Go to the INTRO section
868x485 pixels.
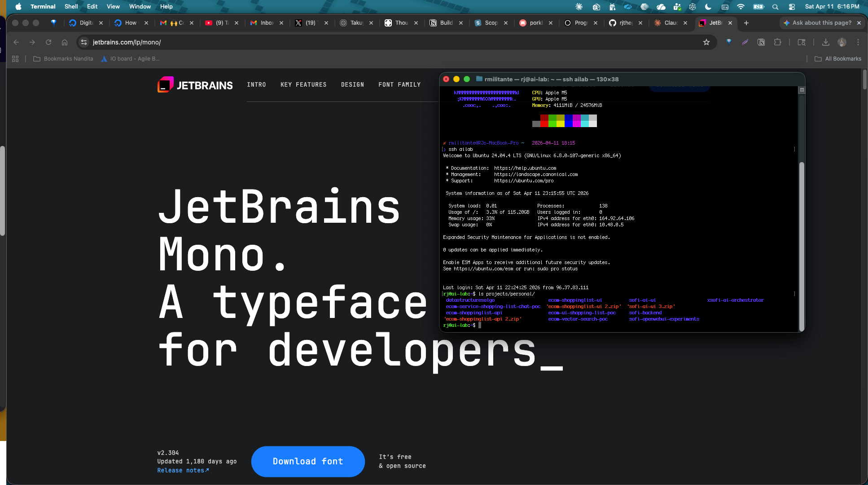pos(256,84)
